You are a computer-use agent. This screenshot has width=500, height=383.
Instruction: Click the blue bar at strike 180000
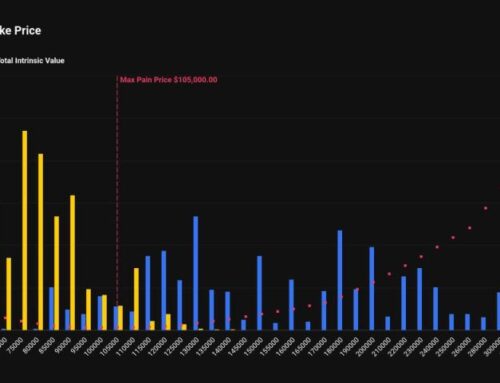tap(340, 280)
